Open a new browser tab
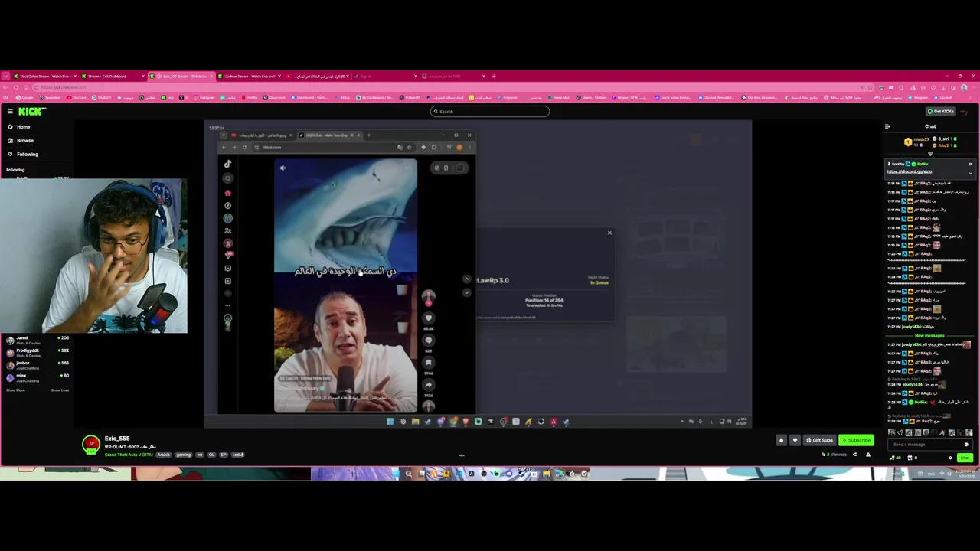 coord(494,77)
